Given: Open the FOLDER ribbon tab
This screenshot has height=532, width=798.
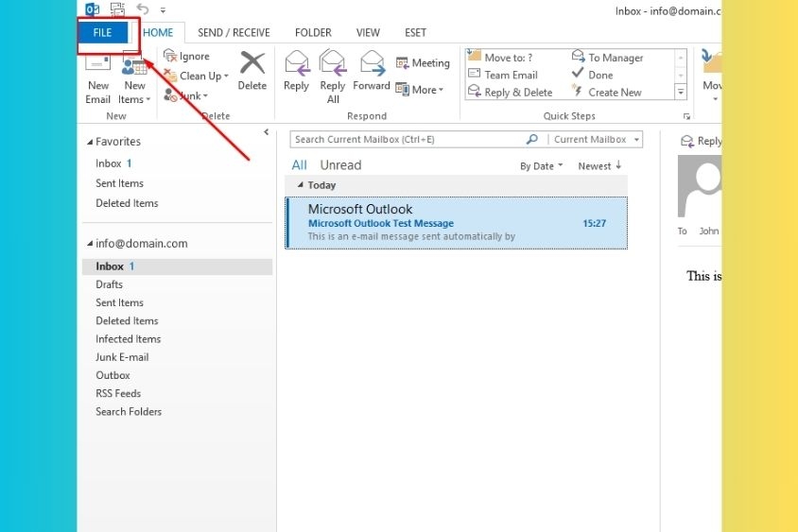Looking at the screenshot, I should coord(313,33).
